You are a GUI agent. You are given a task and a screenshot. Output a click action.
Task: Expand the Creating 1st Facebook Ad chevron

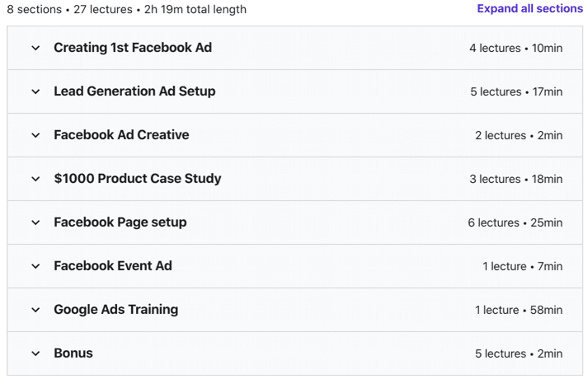[x=35, y=48]
